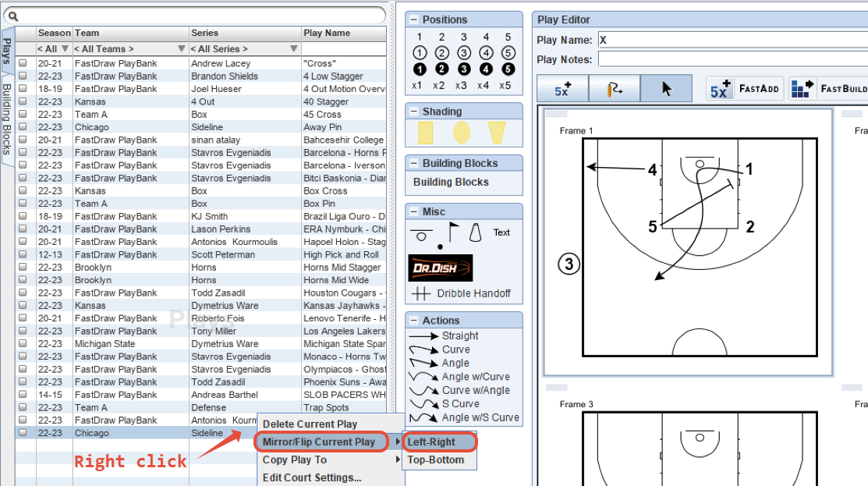
Task: Switch to the Building Blocks side tab
Action: (x=7, y=119)
